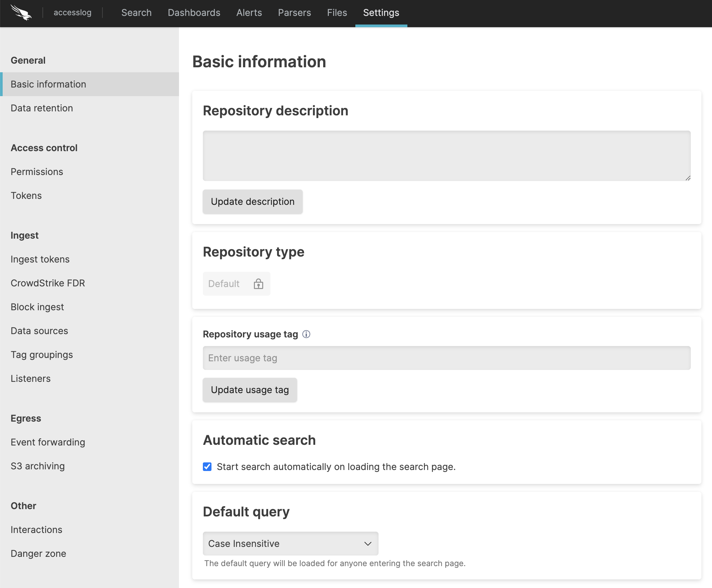The image size is (712, 588).
Task: Focus the Enter usage tag field
Action: pos(447,358)
